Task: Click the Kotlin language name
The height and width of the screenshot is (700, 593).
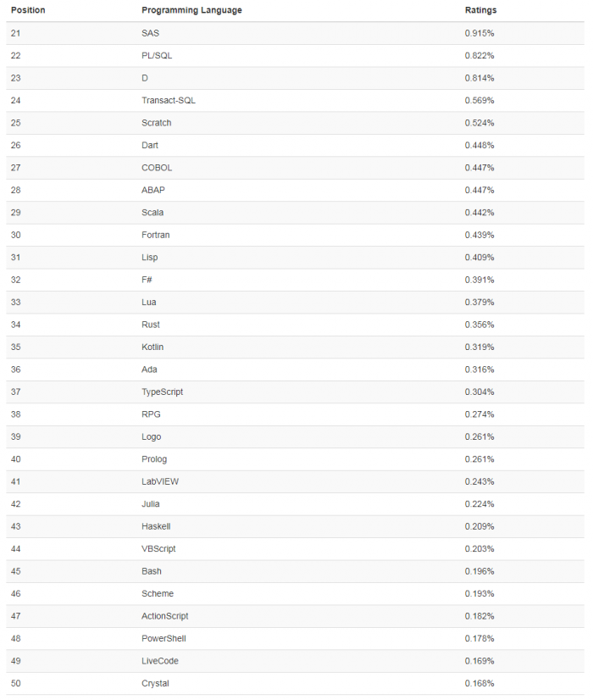Action: (152, 347)
